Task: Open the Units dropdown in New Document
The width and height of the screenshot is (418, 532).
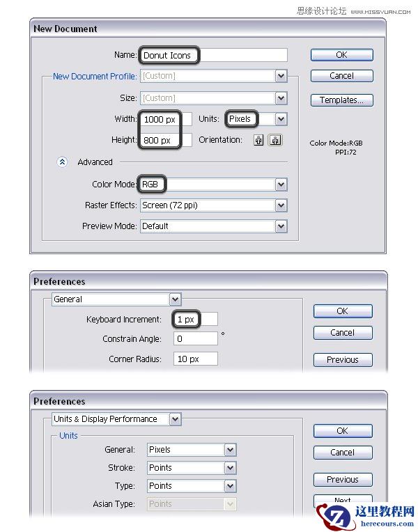Action: pos(281,119)
